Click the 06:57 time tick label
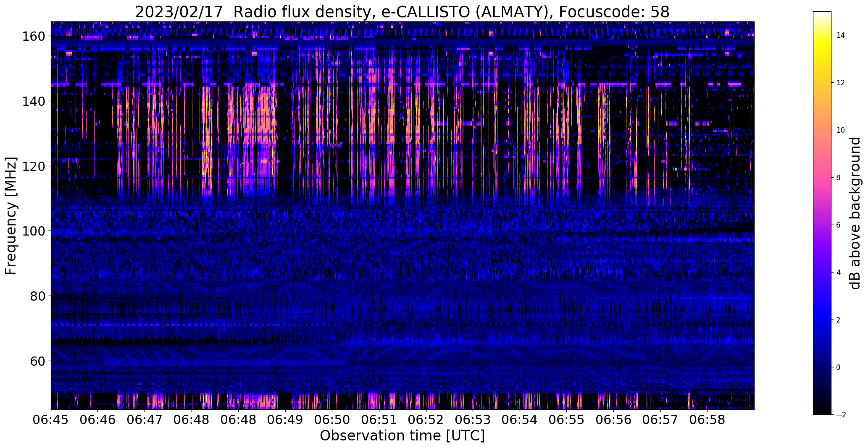868x448 pixels. pos(660,420)
